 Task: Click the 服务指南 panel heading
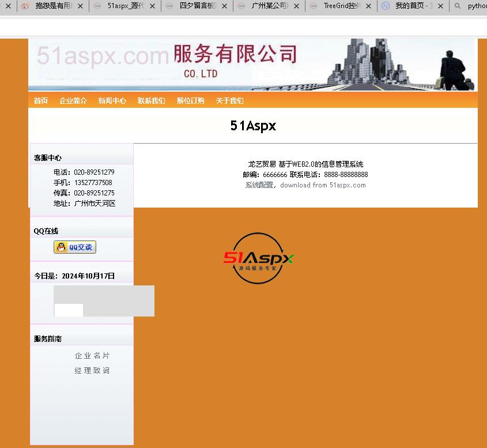[47, 339]
